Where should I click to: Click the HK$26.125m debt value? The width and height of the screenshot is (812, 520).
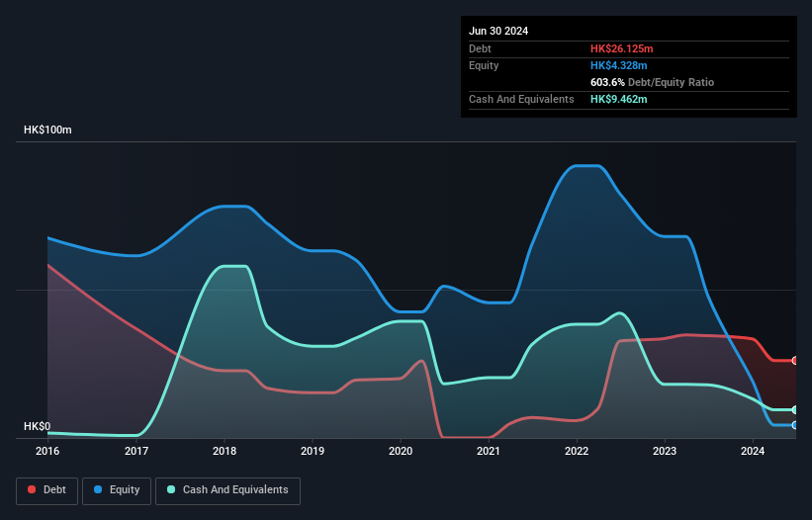pos(621,48)
